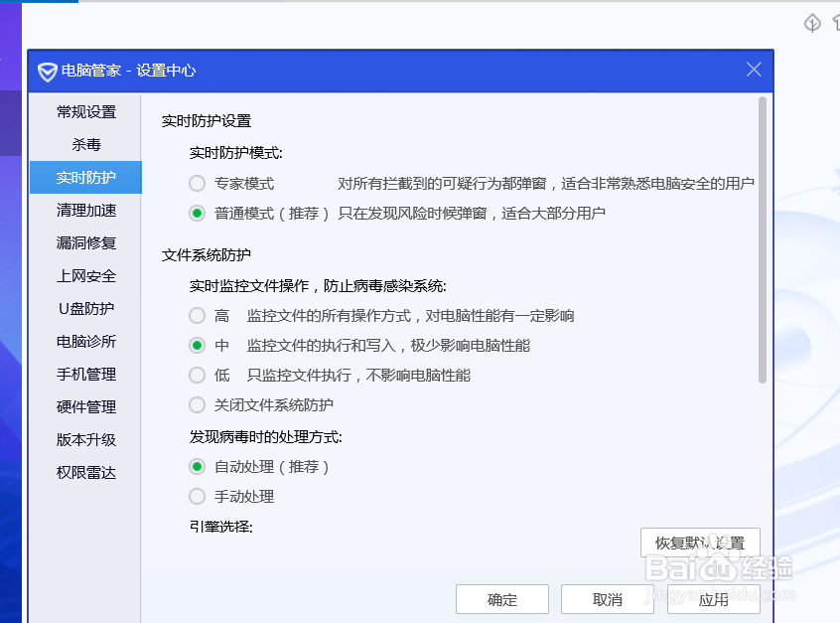Choose 高 file monitoring level

point(198,315)
